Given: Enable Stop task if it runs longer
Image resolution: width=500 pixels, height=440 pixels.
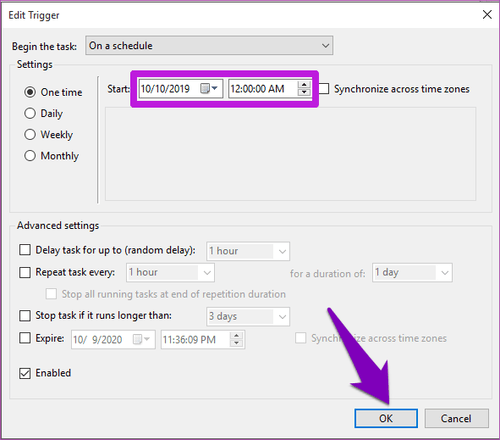Looking at the screenshot, I should click(x=25, y=315).
